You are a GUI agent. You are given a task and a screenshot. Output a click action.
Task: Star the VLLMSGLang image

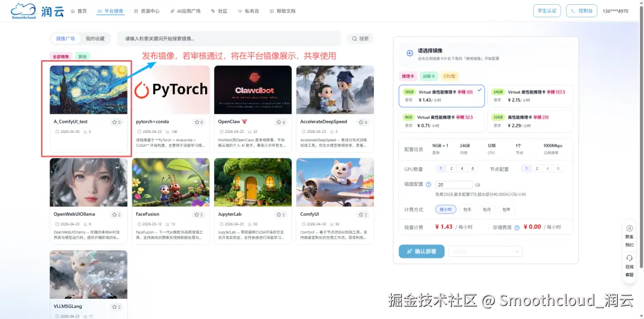(117, 306)
